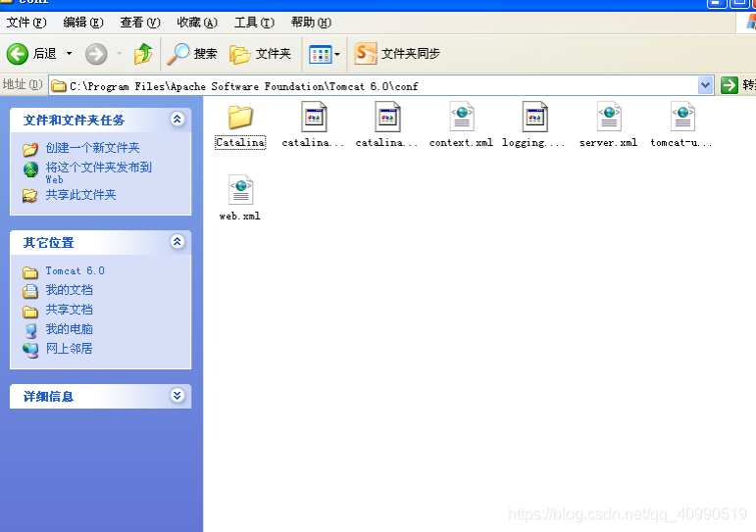Select the server.xml file icon

[609, 117]
